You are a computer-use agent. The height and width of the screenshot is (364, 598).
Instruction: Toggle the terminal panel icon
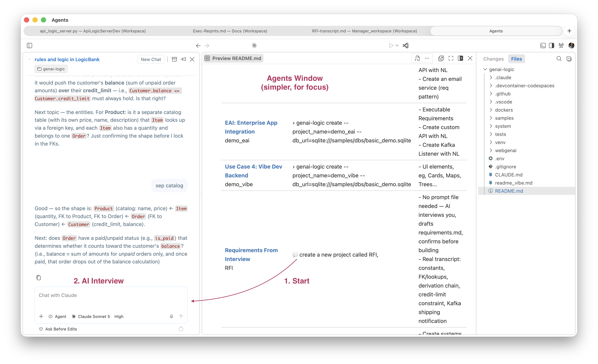point(543,45)
